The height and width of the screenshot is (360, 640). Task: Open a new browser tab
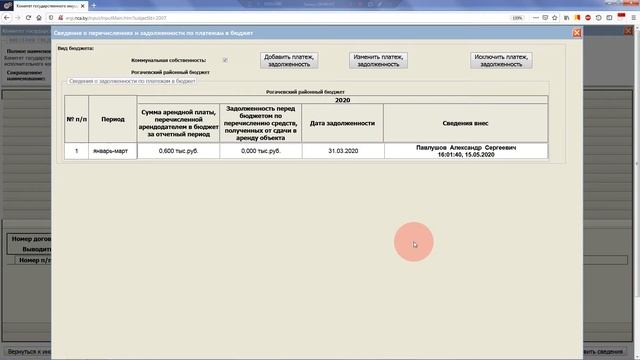93,6
